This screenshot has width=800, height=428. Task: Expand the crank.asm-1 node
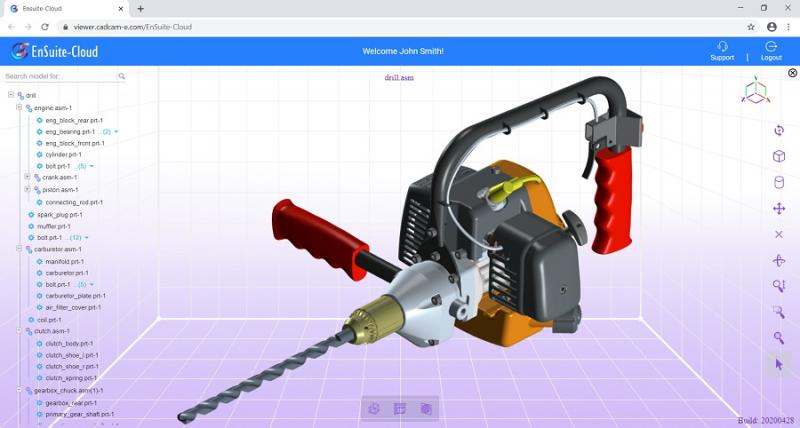coord(27,177)
